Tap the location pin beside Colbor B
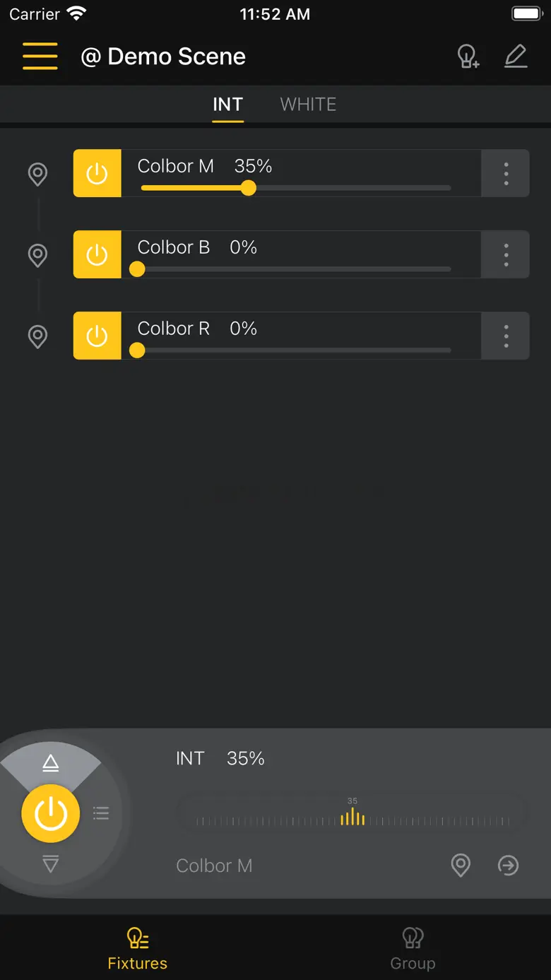The width and height of the screenshot is (551, 980). [x=37, y=255]
